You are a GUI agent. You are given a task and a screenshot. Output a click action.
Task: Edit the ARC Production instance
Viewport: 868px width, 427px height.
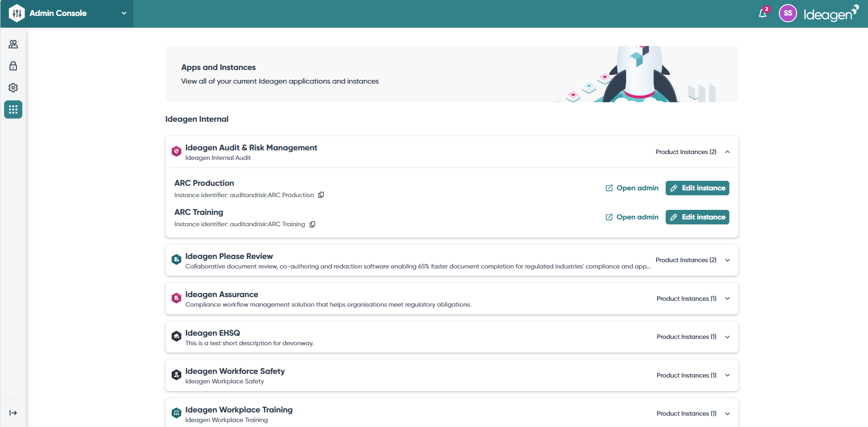pyautogui.click(x=697, y=188)
